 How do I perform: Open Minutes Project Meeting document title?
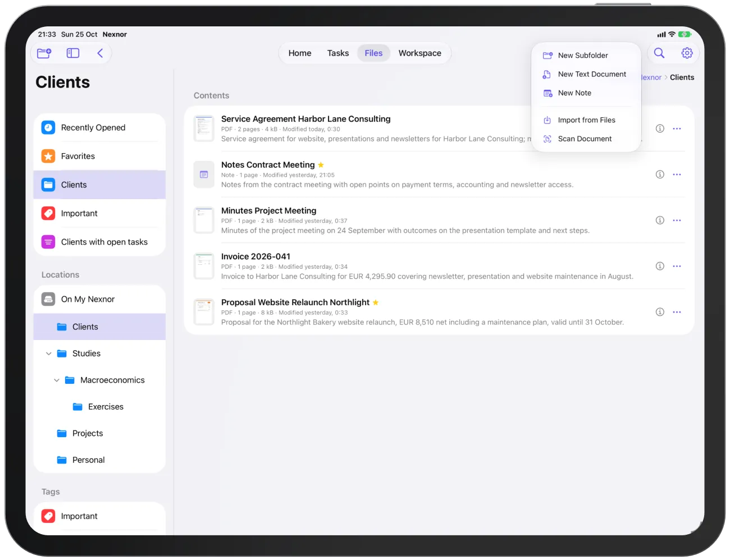click(269, 210)
